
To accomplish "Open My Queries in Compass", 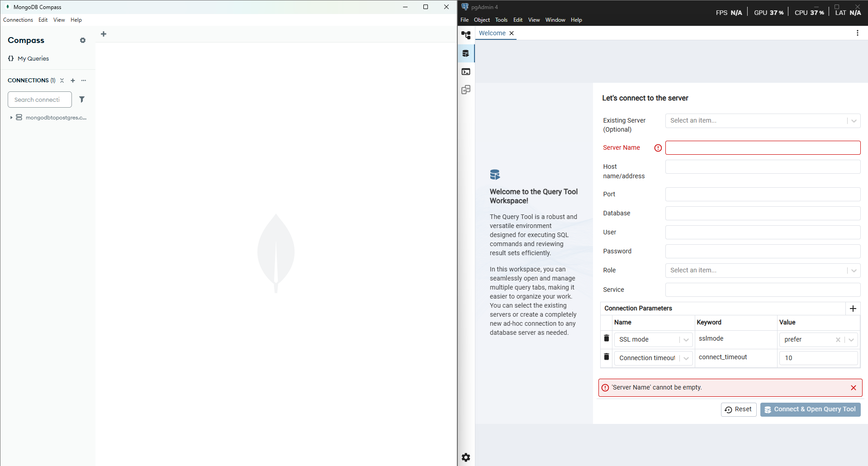I will click(33, 58).
